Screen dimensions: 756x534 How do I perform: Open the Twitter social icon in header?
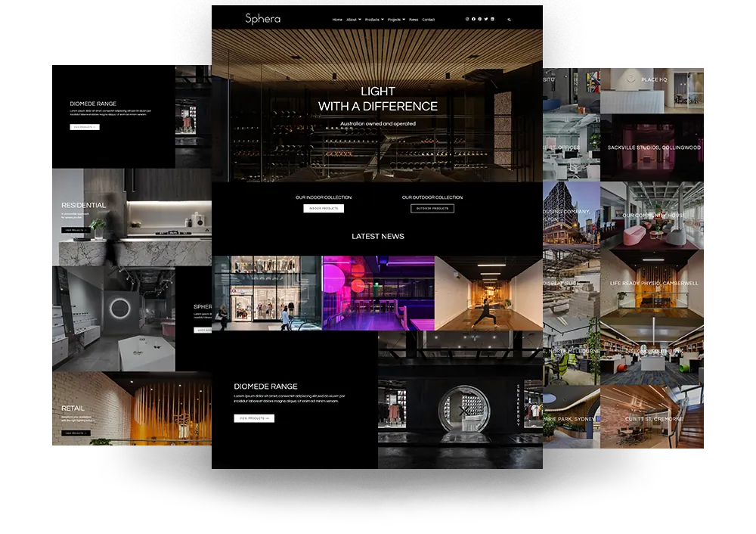(486, 20)
